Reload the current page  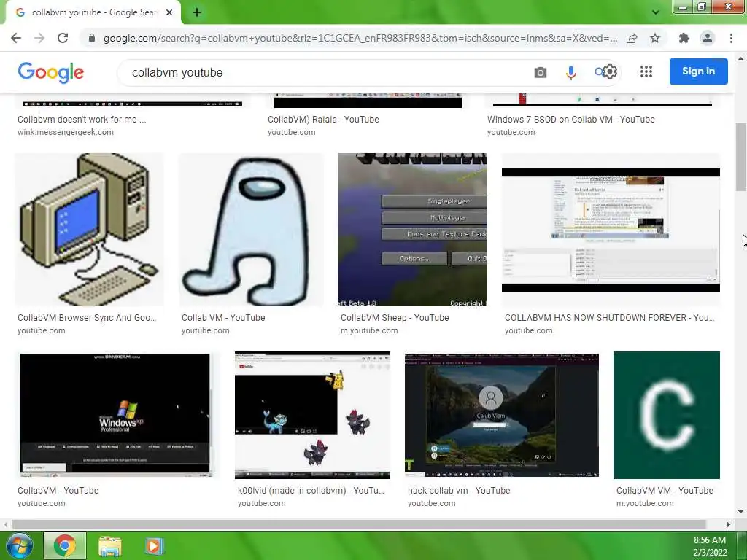(x=63, y=38)
